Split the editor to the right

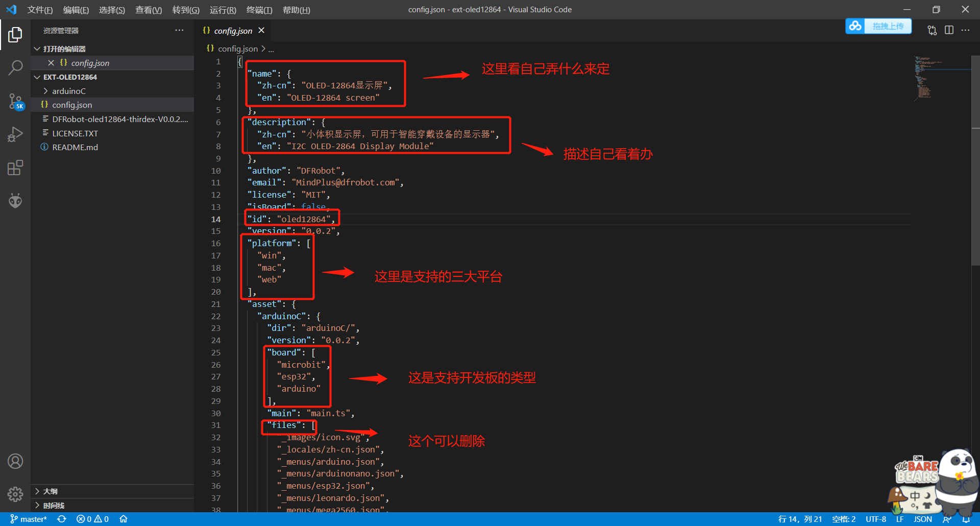[949, 31]
